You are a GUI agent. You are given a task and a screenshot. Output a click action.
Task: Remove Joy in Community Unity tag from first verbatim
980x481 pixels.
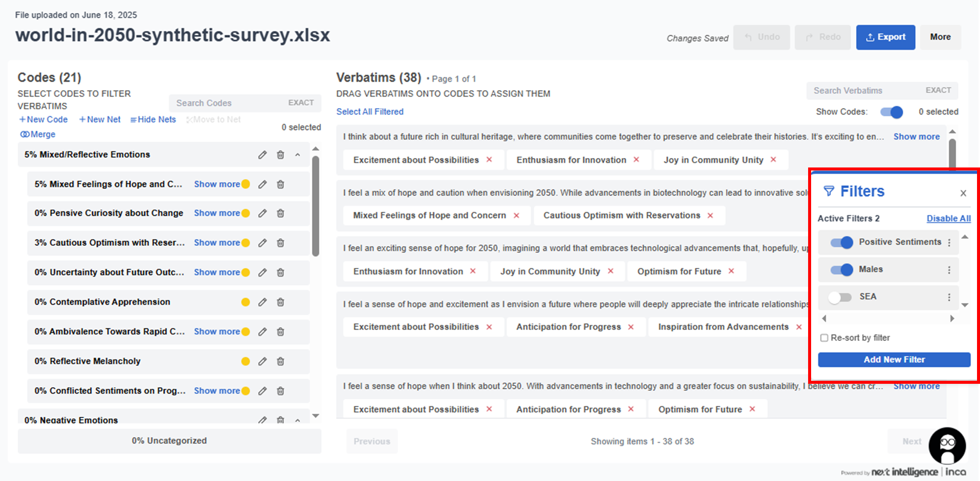773,160
